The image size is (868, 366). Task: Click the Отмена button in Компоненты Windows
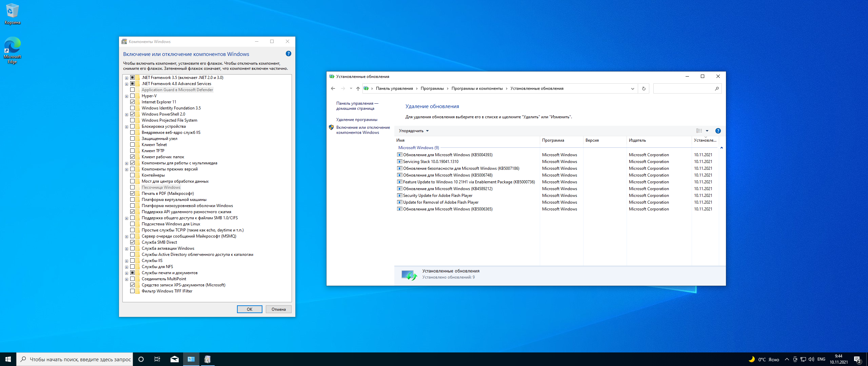[279, 309]
